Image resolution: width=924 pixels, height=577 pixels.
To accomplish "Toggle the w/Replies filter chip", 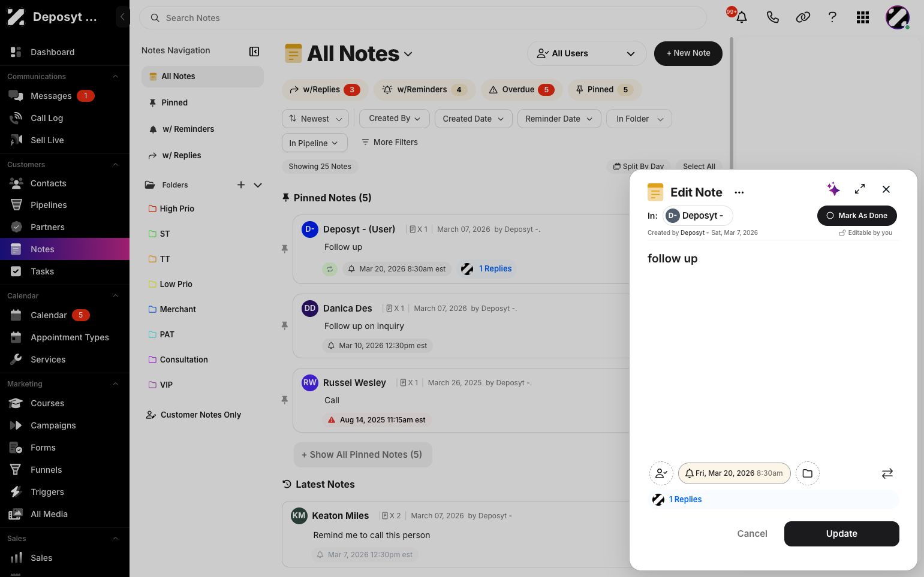I will coord(324,90).
